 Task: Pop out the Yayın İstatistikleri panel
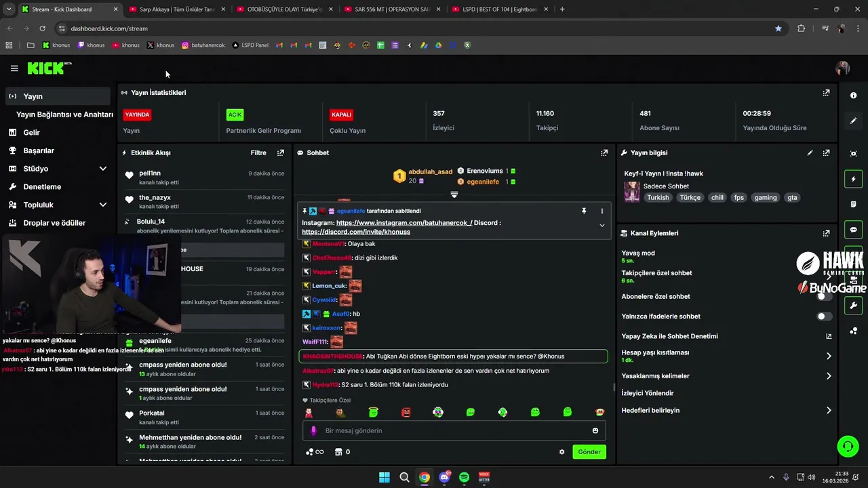[x=826, y=93]
